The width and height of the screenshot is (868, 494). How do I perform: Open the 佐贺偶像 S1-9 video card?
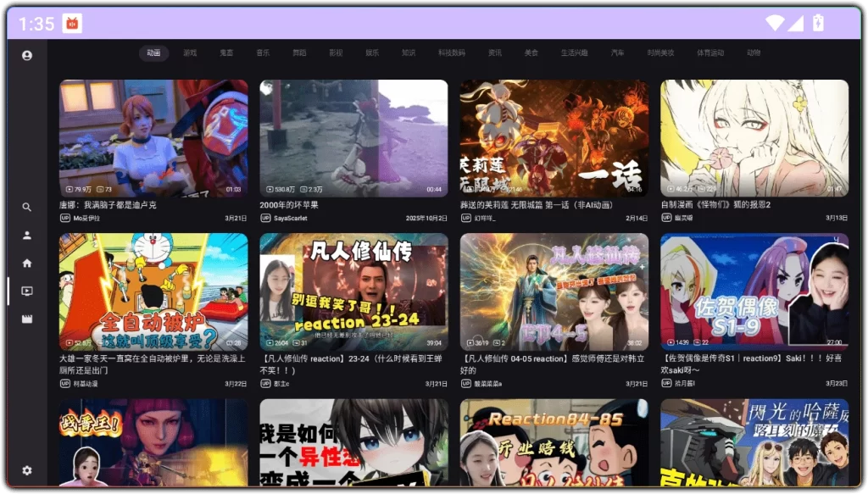tap(754, 292)
